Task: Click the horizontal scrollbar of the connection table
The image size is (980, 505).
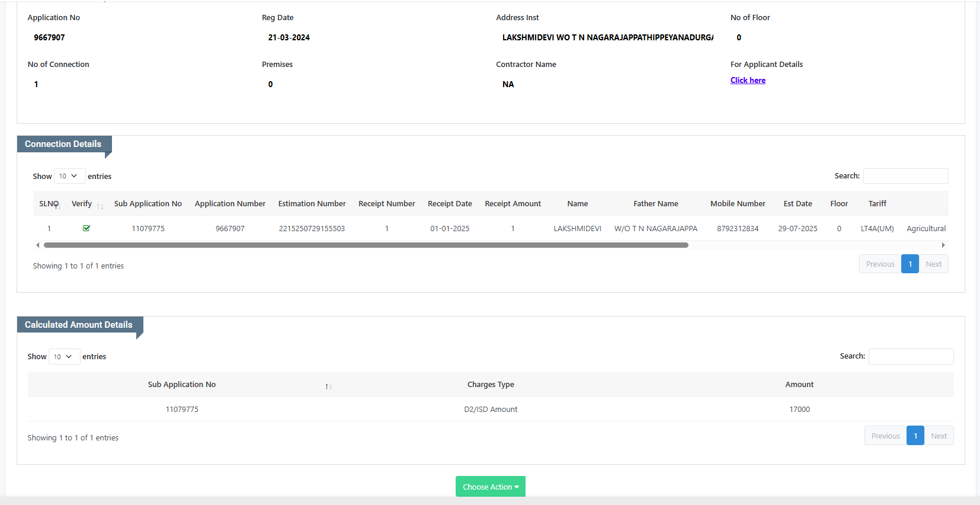Action: [x=366, y=245]
